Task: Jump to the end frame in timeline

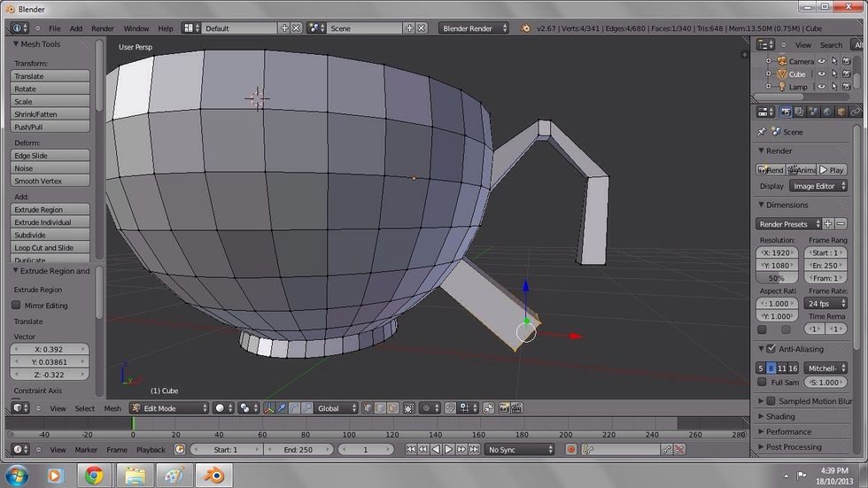Action: point(475,450)
